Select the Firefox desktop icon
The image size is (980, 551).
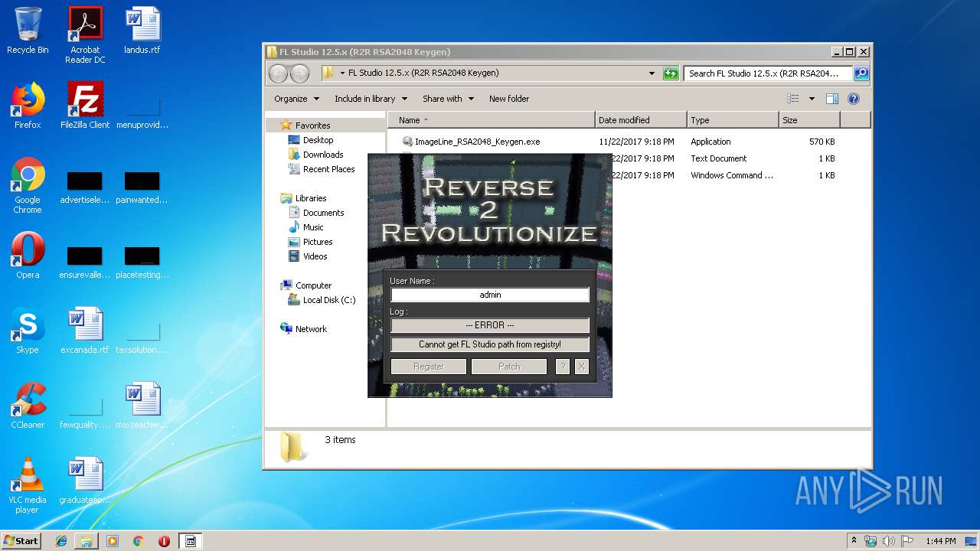(x=28, y=105)
